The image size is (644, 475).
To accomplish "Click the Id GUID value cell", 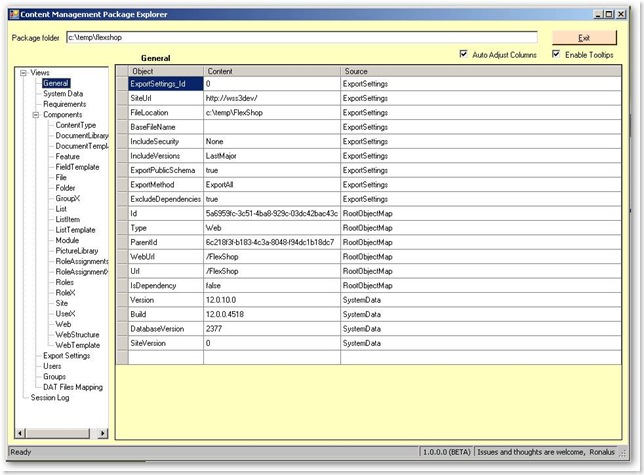I will tap(272, 213).
